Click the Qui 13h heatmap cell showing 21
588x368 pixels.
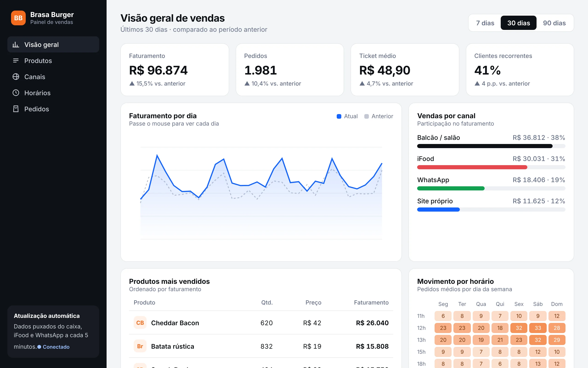500,340
